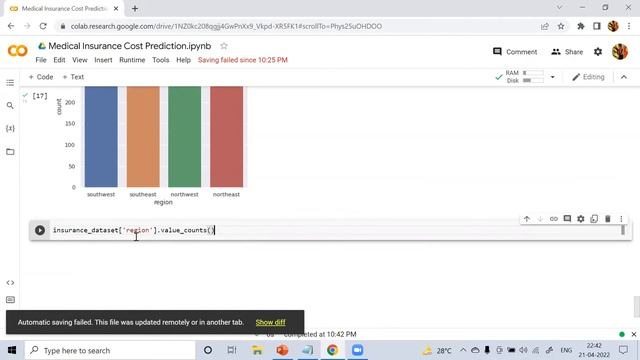Screen dimensions: 640x360
Task: Open the Editing mode dropdown
Action: point(588,77)
